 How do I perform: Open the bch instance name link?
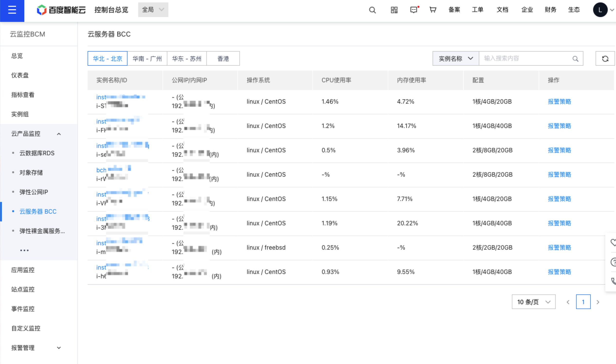114,170
